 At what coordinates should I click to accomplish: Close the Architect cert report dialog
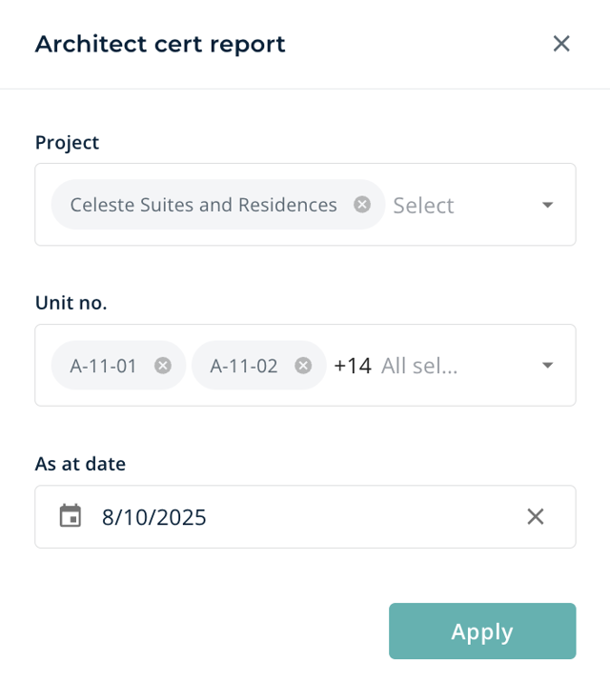561,44
